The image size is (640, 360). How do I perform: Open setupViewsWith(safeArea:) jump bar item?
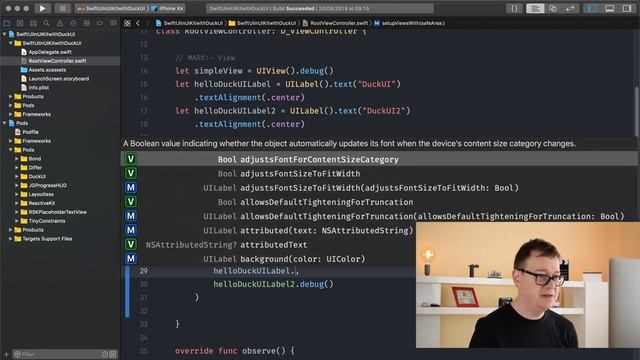point(409,23)
